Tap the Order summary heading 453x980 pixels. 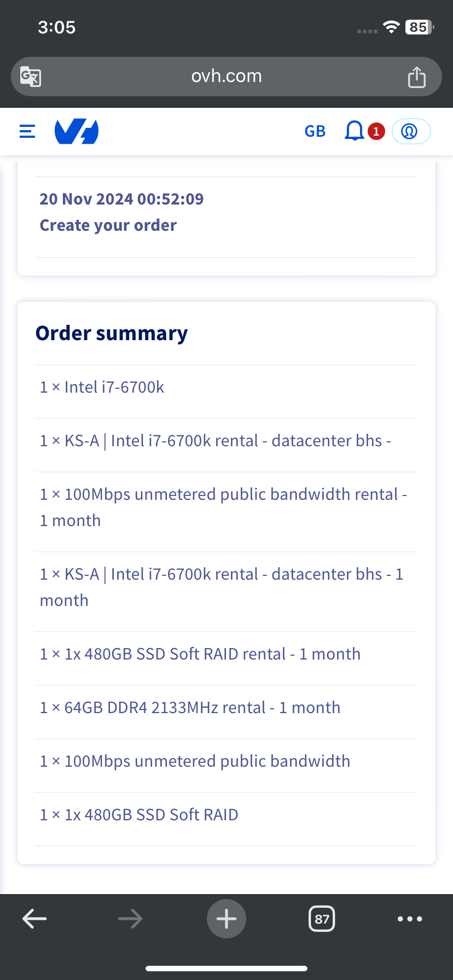coord(112,333)
